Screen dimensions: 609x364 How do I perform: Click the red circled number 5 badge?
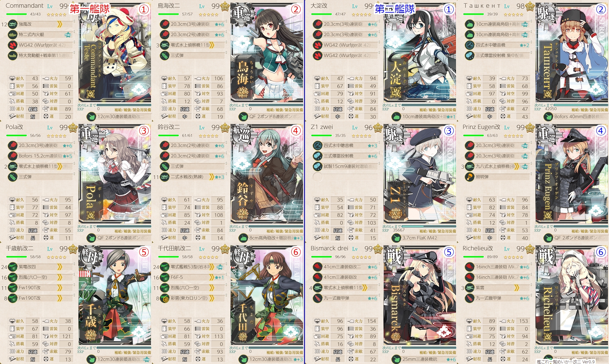click(144, 252)
